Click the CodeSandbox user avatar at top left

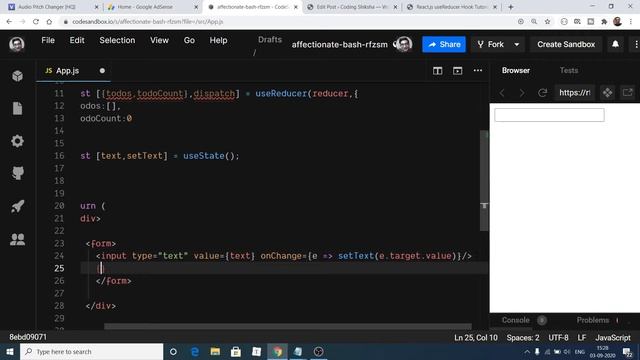[x=17, y=44]
